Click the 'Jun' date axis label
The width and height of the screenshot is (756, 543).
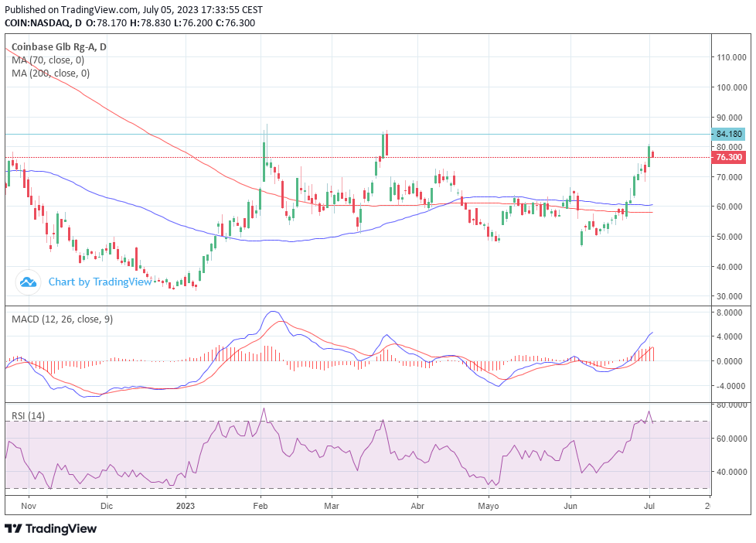[x=570, y=506]
